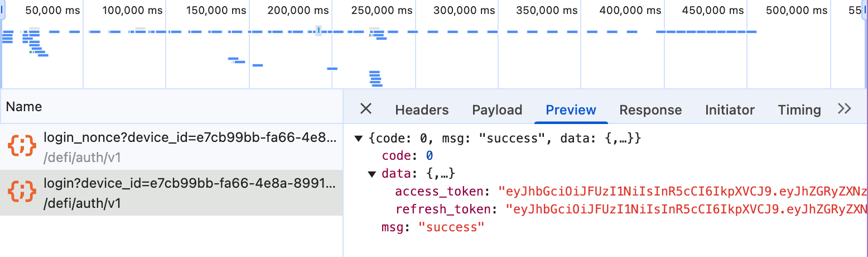Click the JSON icon beside the login request

point(22,193)
